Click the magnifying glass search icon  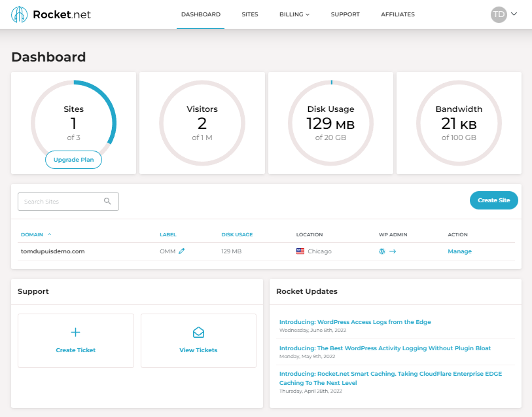coord(107,201)
